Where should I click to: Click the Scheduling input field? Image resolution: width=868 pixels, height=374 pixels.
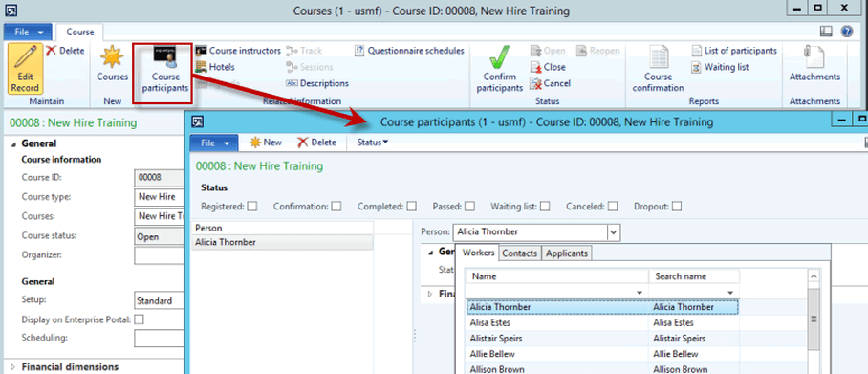pyautogui.click(x=160, y=338)
